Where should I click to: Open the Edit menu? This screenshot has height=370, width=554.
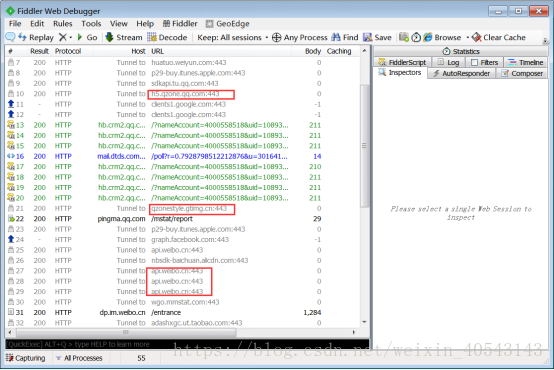point(37,24)
